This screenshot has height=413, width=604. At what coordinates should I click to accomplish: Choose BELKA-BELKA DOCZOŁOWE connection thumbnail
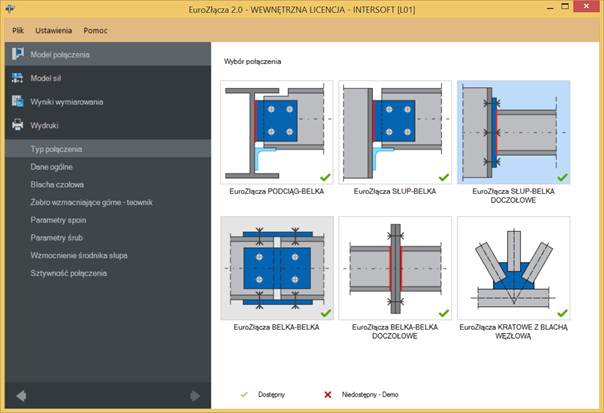[x=395, y=268]
